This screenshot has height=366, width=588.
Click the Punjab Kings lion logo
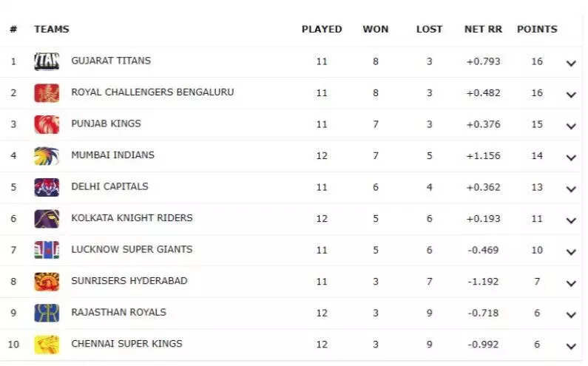pyautogui.click(x=47, y=124)
